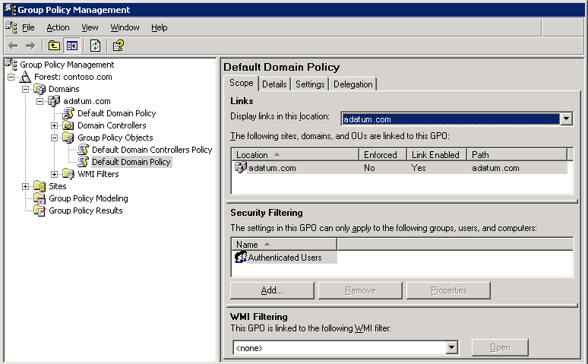The image size is (588, 364).
Task: Expand the Sites node
Action: (x=26, y=186)
